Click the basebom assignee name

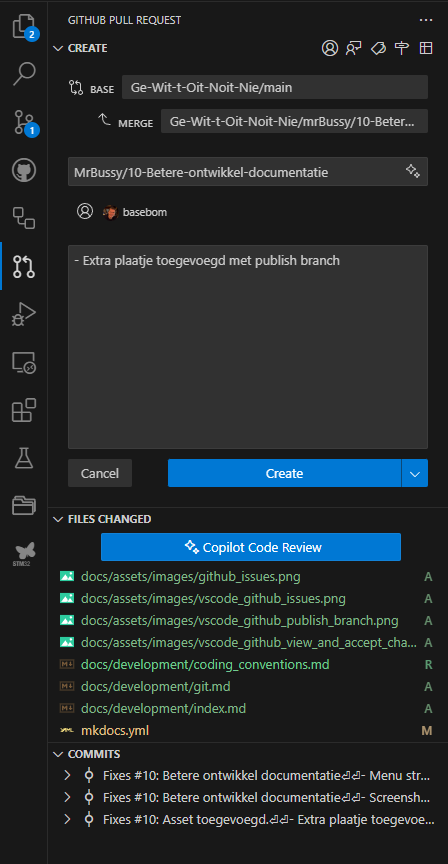point(145,212)
